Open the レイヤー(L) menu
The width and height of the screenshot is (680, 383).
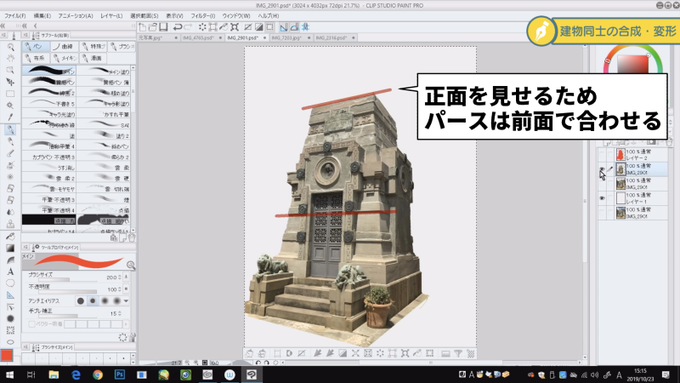[x=111, y=16]
